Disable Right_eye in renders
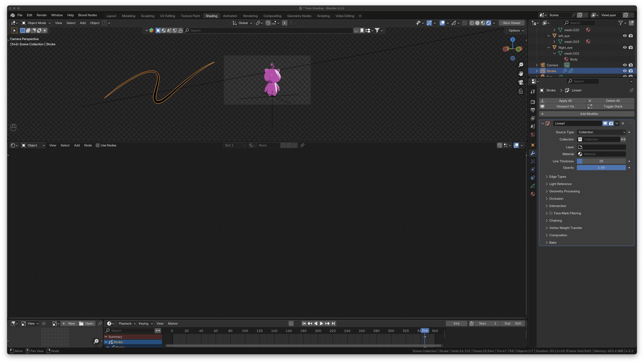Viewport: 644px width, 363px height. tap(631, 47)
